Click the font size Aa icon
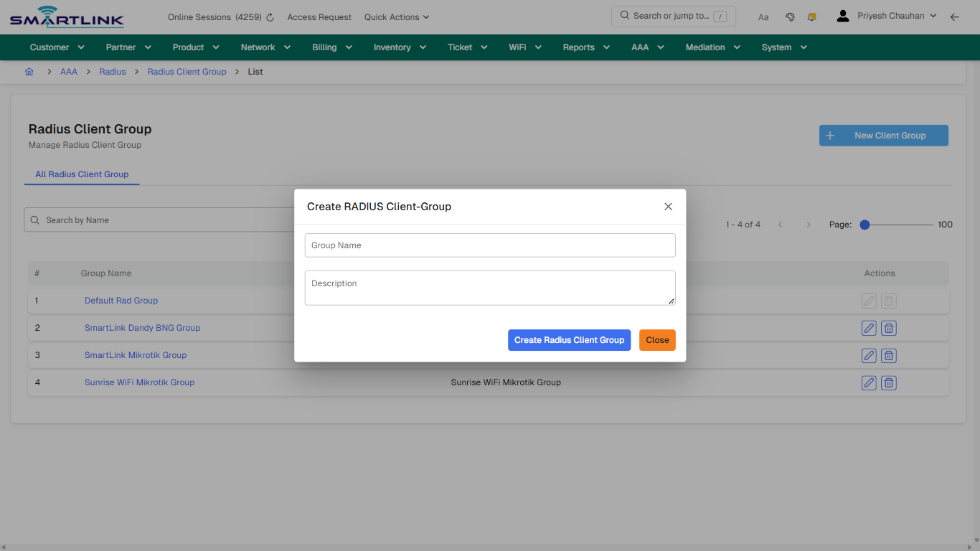This screenshot has height=551, width=980. [763, 17]
